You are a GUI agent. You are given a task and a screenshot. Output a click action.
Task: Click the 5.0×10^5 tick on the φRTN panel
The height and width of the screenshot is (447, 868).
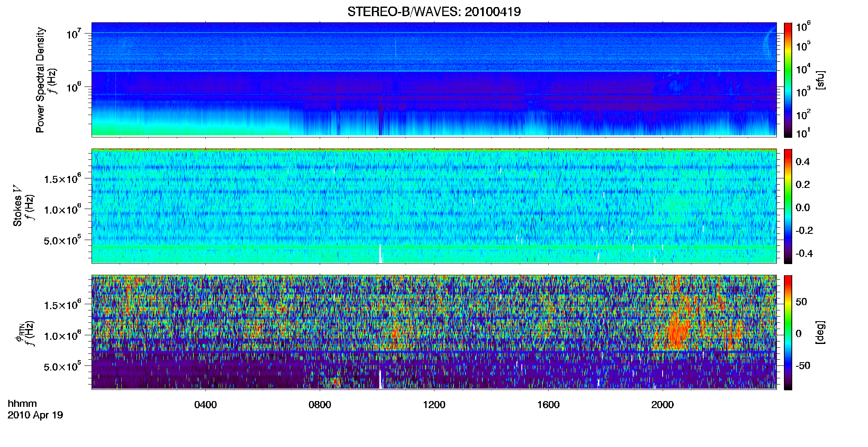click(x=63, y=366)
